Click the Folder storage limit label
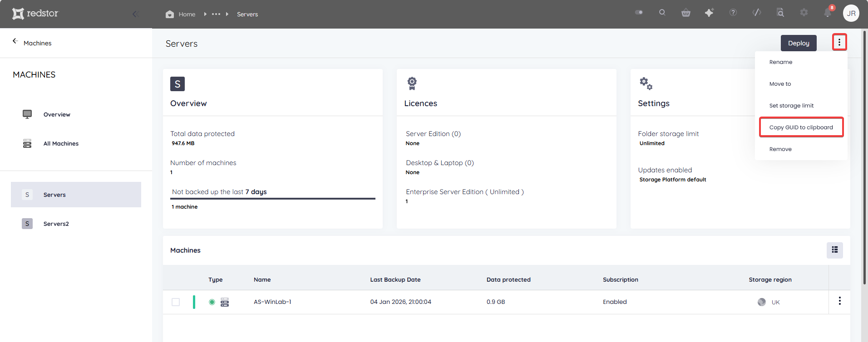Screen dimensions: 868x342 point(668,134)
